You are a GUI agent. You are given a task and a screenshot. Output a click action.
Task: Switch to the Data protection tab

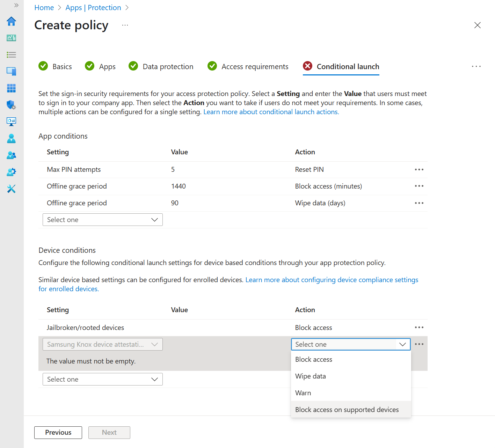pyautogui.click(x=168, y=66)
